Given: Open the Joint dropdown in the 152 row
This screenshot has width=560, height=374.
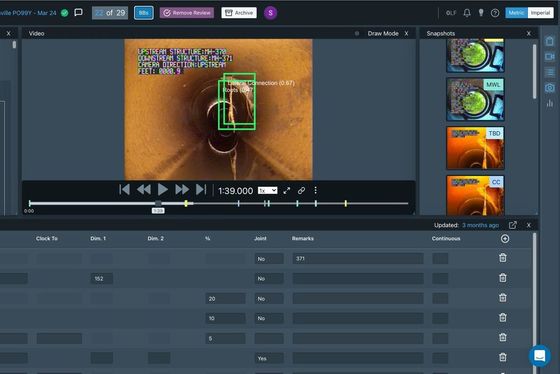Looking at the screenshot, I should pos(269,279).
